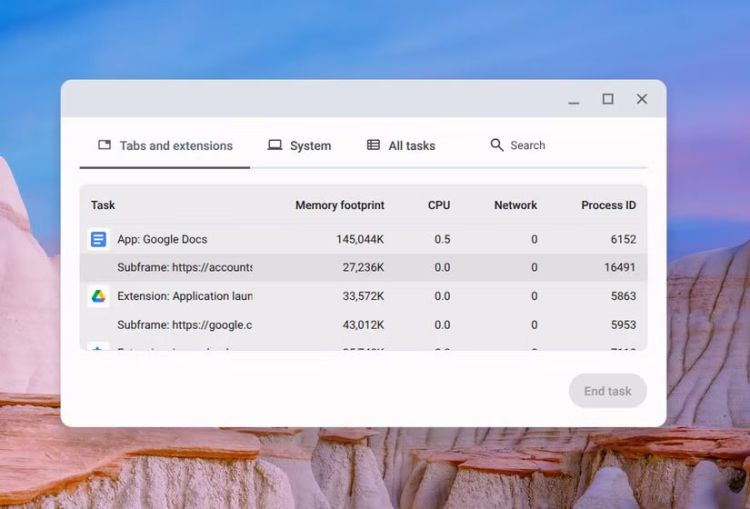Viewport: 750px width, 509px height.
Task: Sort processes by CPU column
Action: coord(438,205)
